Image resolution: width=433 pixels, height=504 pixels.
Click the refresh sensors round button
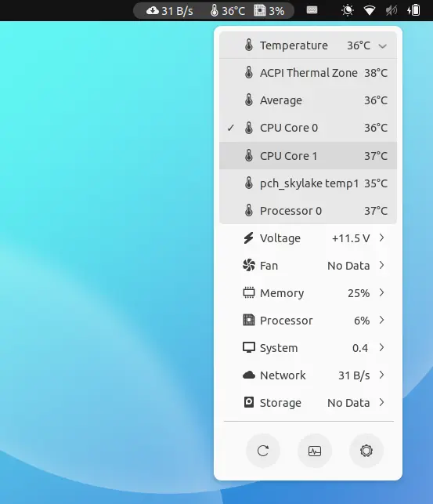(x=263, y=451)
